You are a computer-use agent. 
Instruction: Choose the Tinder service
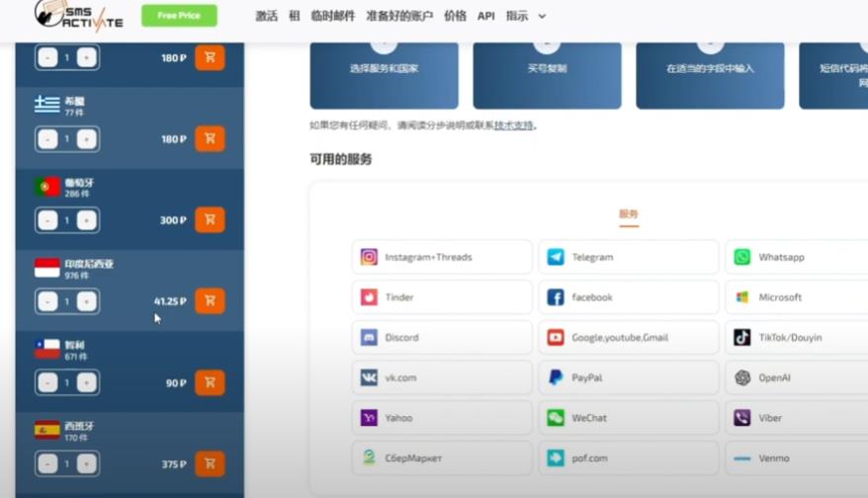click(x=442, y=297)
